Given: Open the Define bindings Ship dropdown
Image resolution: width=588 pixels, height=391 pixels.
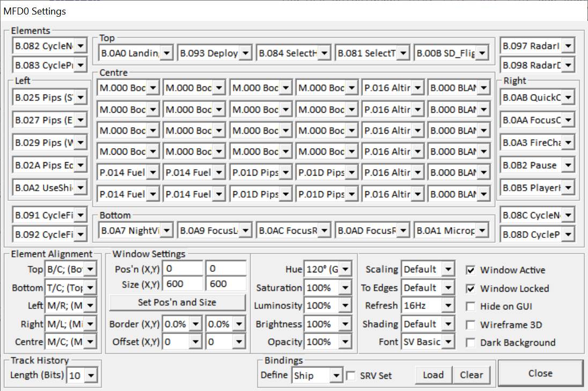Looking at the screenshot, I should (x=317, y=375).
